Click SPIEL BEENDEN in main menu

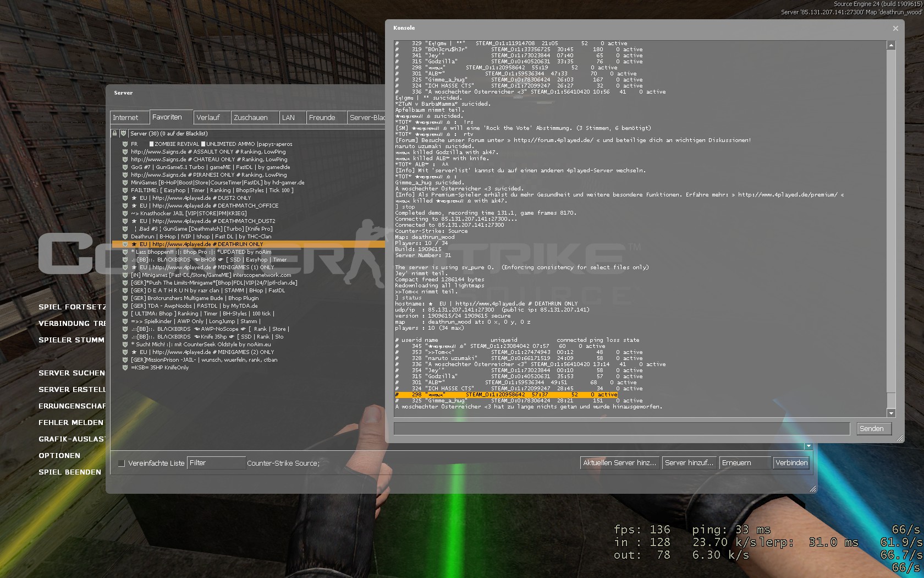(x=70, y=472)
